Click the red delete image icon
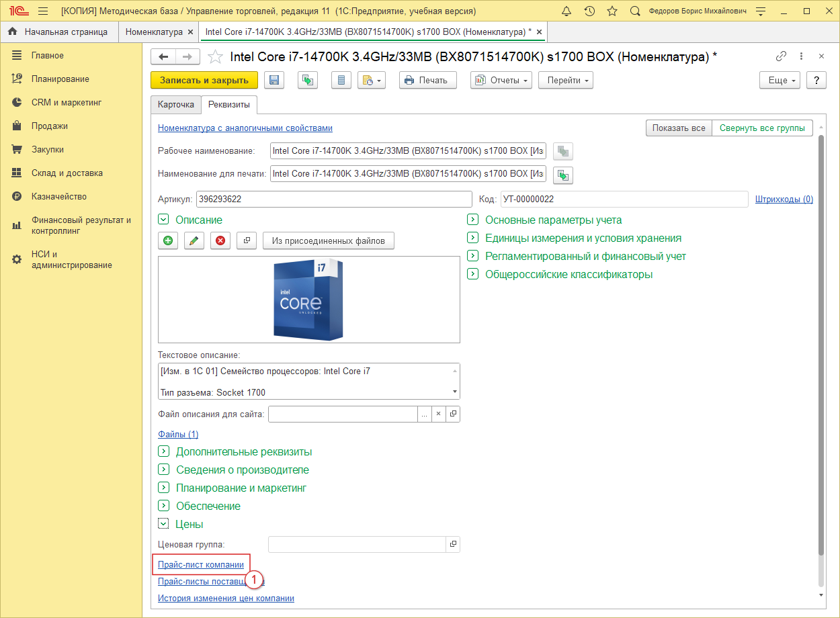Image resolution: width=840 pixels, height=618 pixels. click(219, 241)
